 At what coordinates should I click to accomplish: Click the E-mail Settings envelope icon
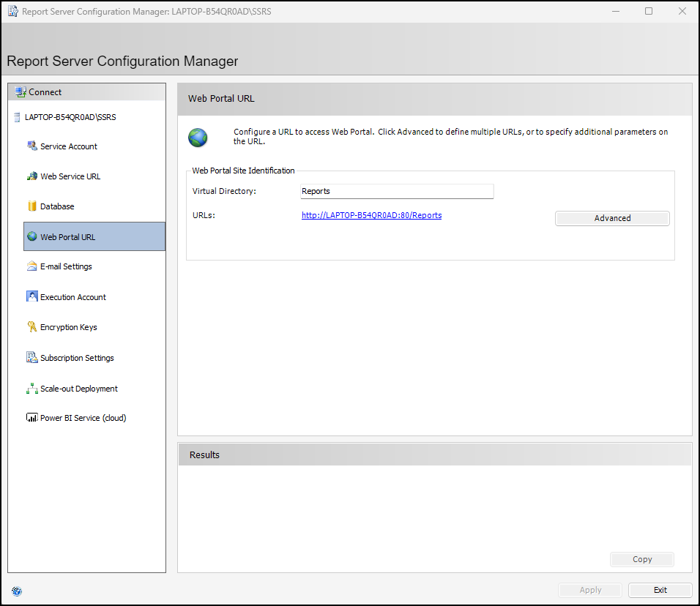[x=31, y=266]
